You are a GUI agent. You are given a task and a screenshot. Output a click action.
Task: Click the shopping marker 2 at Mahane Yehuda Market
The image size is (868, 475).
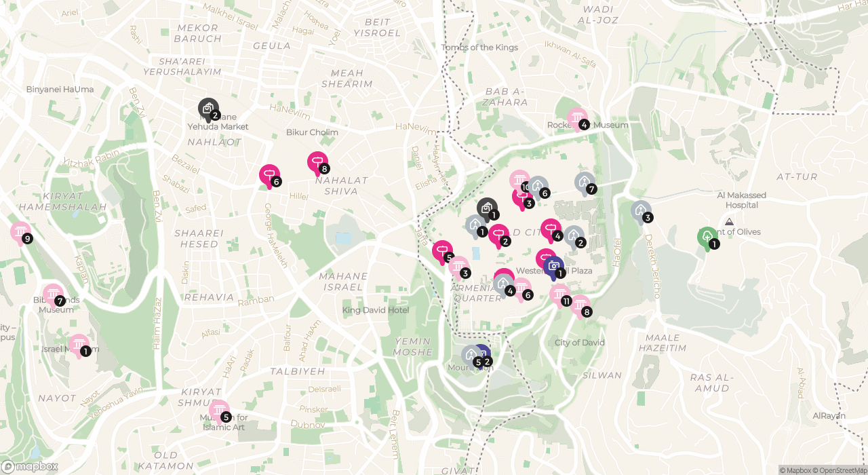(208, 109)
